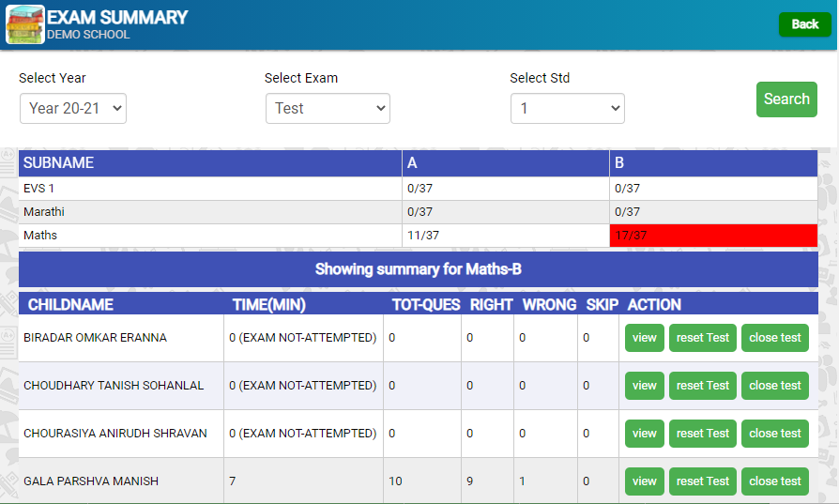839x504 pixels.
Task: Click CHOUDHARY's 0 (EXAM NOT-ATTEMPTED) time cell
Action: [x=303, y=386]
